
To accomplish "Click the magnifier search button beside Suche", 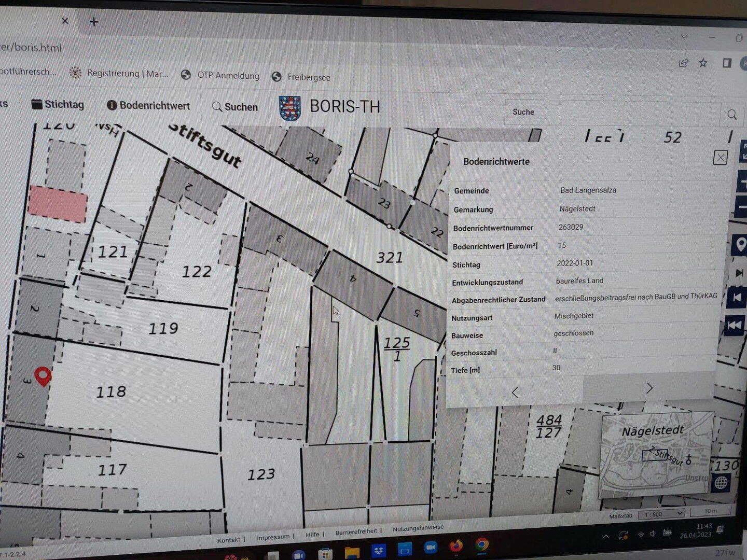I will tap(732, 115).
